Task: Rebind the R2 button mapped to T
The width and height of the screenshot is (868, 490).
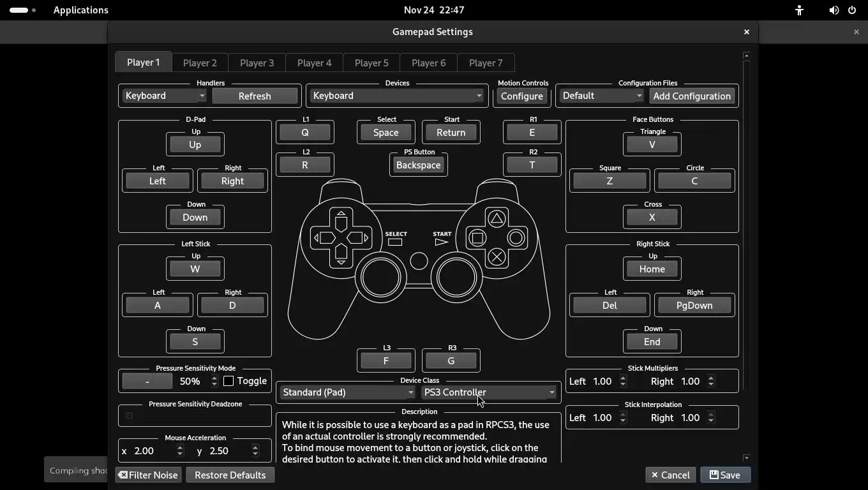Action: click(532, 165)
